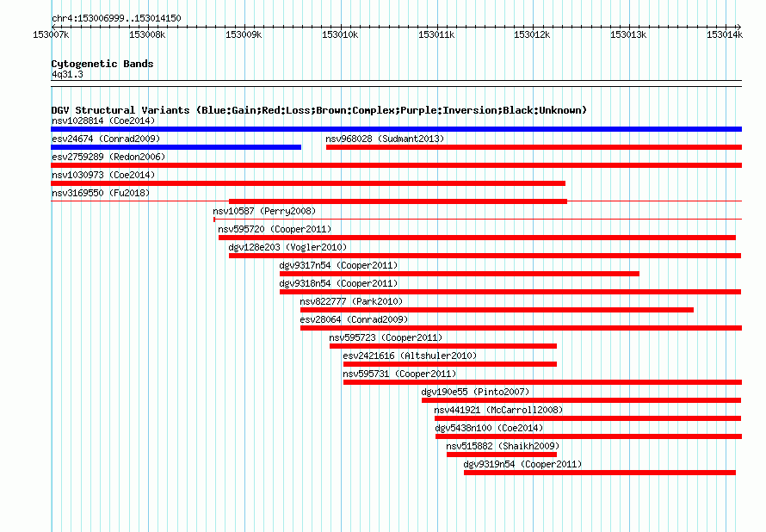Click the nsv441921 (McCarroll2008) label
Image resolution: width=766 pixels, height=532 pixels.
pyautogui.click(x=499, y=410)
